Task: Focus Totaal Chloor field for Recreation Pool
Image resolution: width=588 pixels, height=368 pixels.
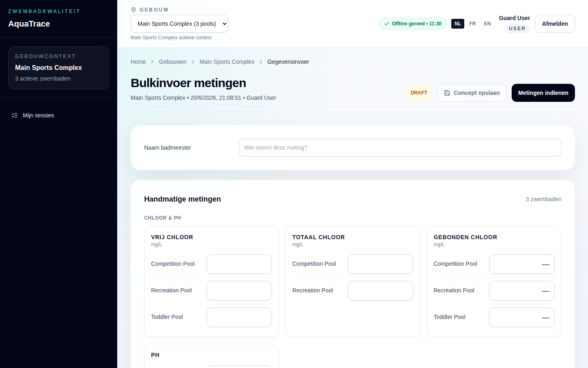Action: pos(381,291)
